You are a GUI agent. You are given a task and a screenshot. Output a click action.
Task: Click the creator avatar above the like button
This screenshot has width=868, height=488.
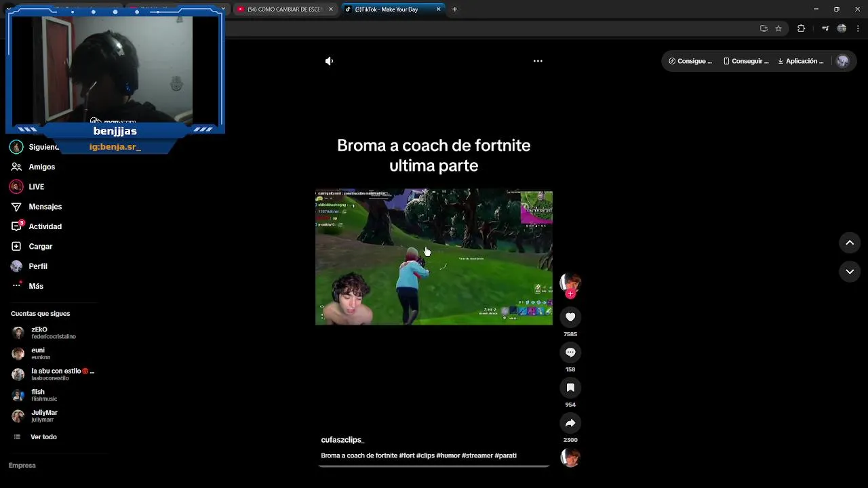pyautogui.click(x=570, y=283)
